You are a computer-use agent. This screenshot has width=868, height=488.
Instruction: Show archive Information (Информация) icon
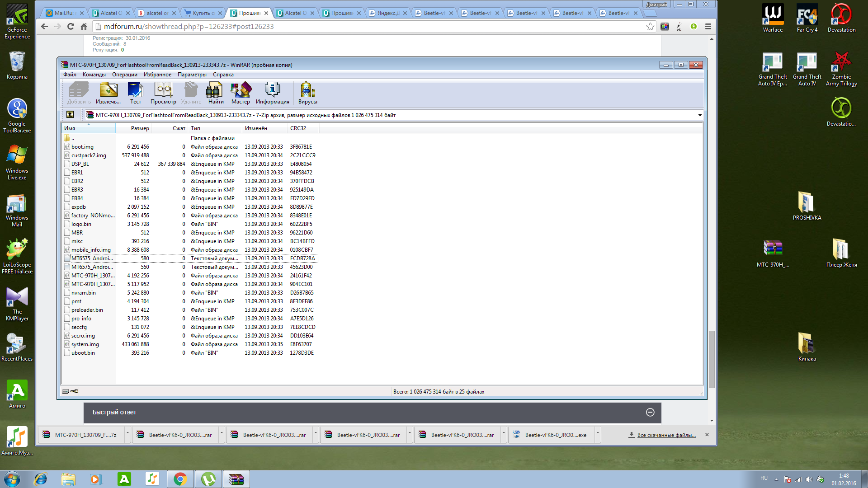pyautogui.click(x=272, y=93)
